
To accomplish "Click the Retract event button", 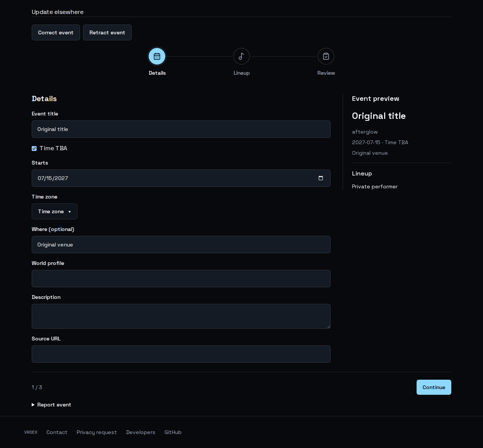I will tap(107, 32).
